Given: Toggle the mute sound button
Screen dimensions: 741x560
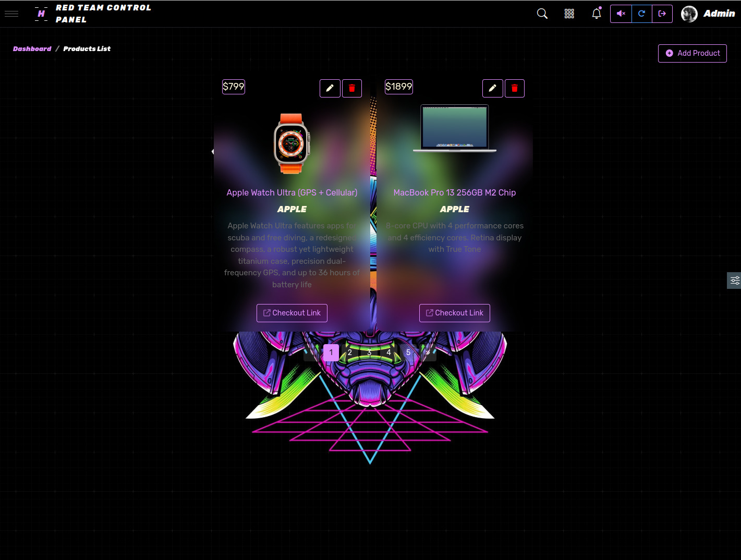Looking at the screenshot, I should tap(621, 14).
